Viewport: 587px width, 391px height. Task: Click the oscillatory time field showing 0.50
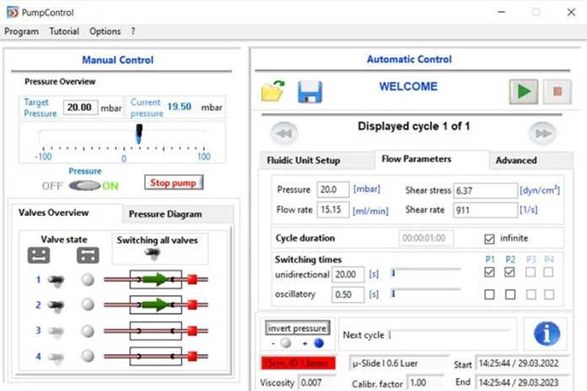347,295
